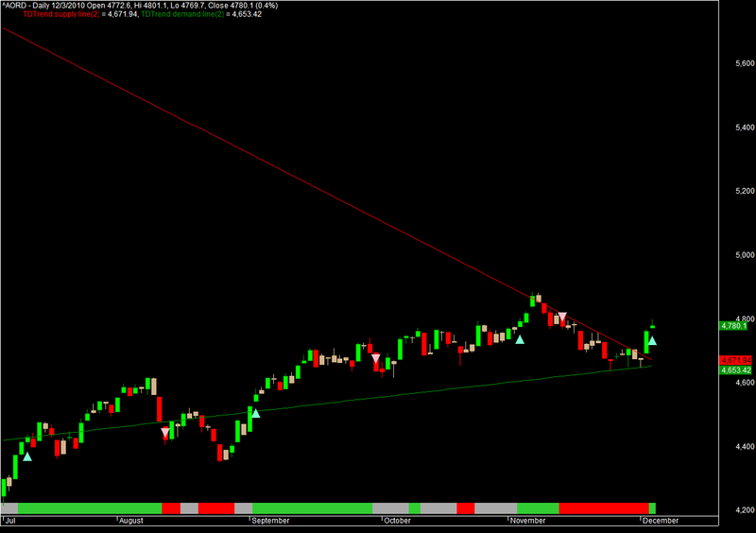Click the 4,200 price axis label
Image resolution: width=756 pixels, height=533 pixels.
pos(745,510)
